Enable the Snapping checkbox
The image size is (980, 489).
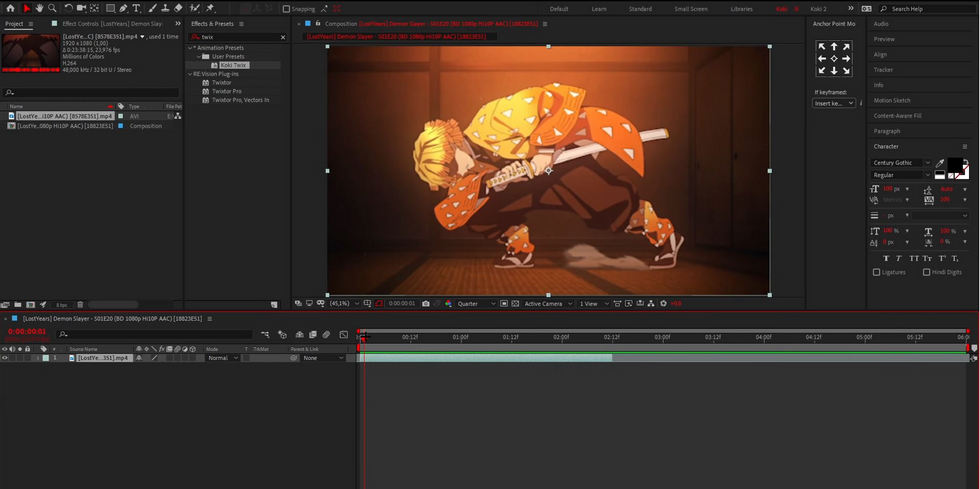(x=286, y=9)
